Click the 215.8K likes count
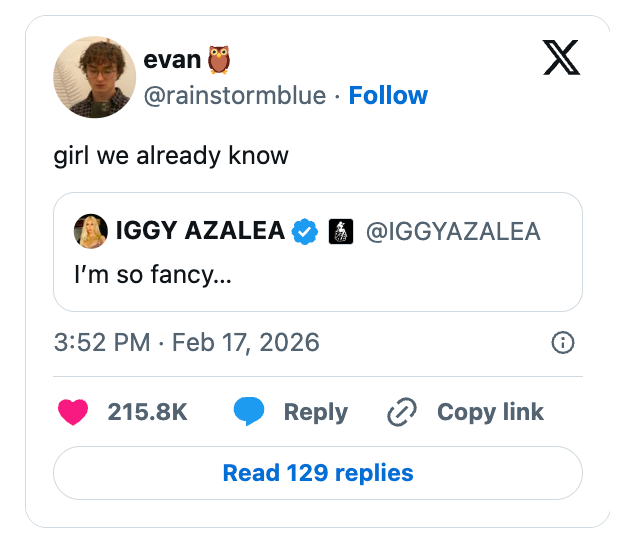634x546 pixels. [x=147, y=412]
